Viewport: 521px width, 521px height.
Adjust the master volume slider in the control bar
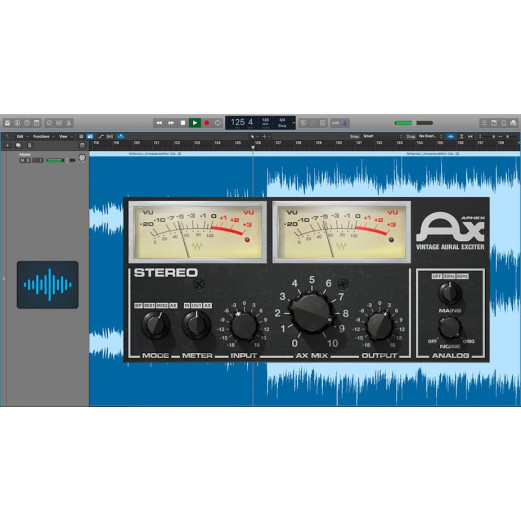(414, 123)
